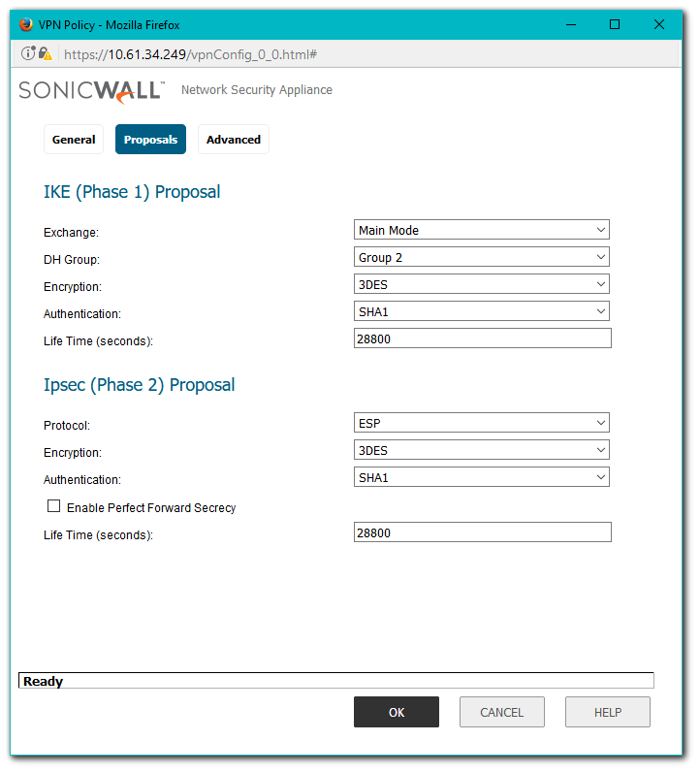Open the Phase 1 Authentication dropdown
Viewport: 700px width, 773px height.
pyautogui.click(x=482, y=311)
